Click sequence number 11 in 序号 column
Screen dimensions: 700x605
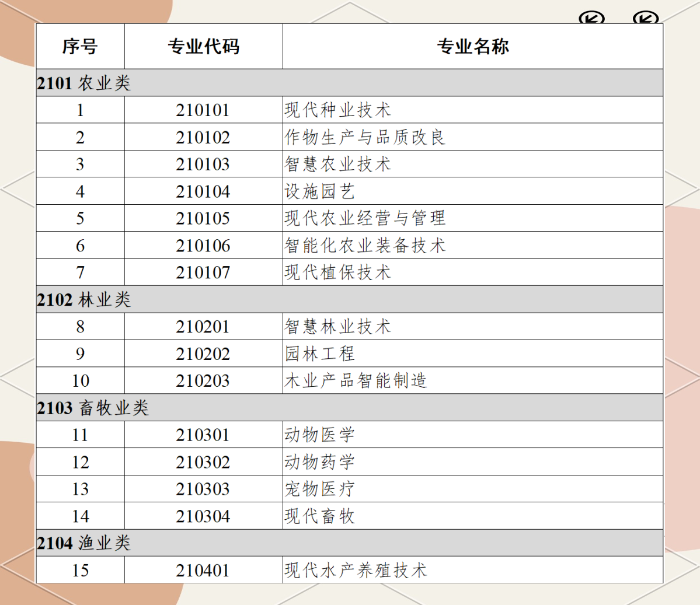tap(81, 435)
